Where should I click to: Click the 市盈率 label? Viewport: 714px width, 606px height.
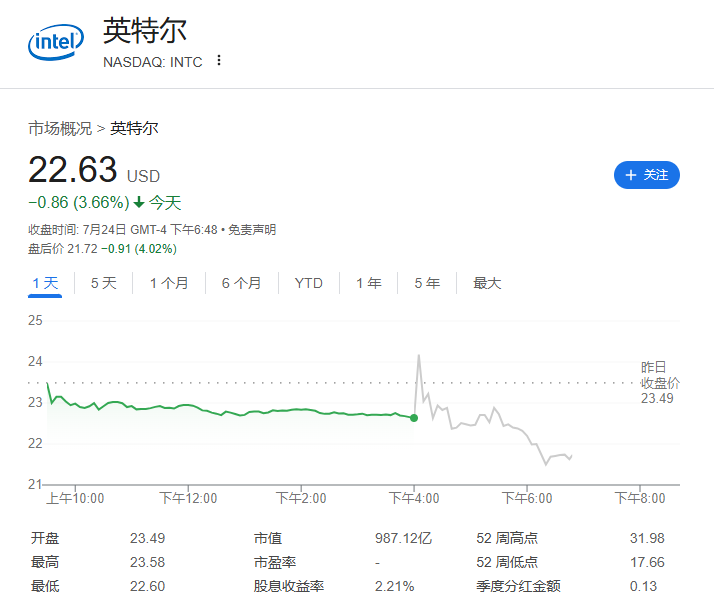[x=275, y=562]
